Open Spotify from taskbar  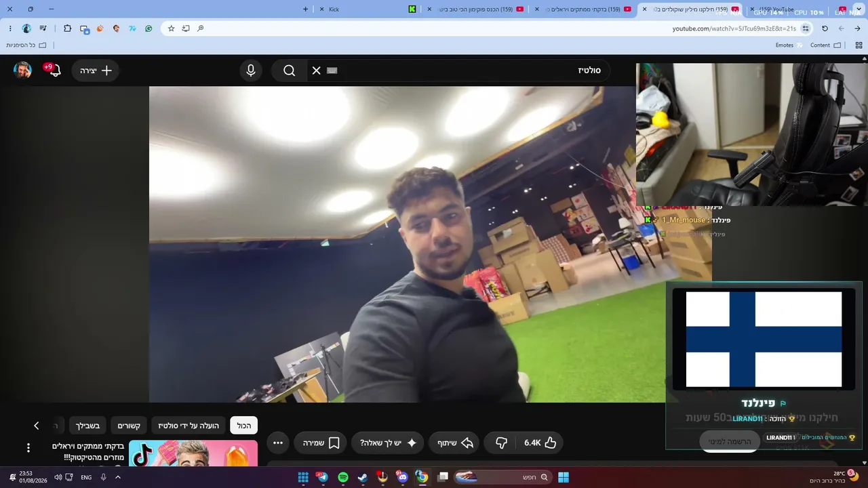342,477
